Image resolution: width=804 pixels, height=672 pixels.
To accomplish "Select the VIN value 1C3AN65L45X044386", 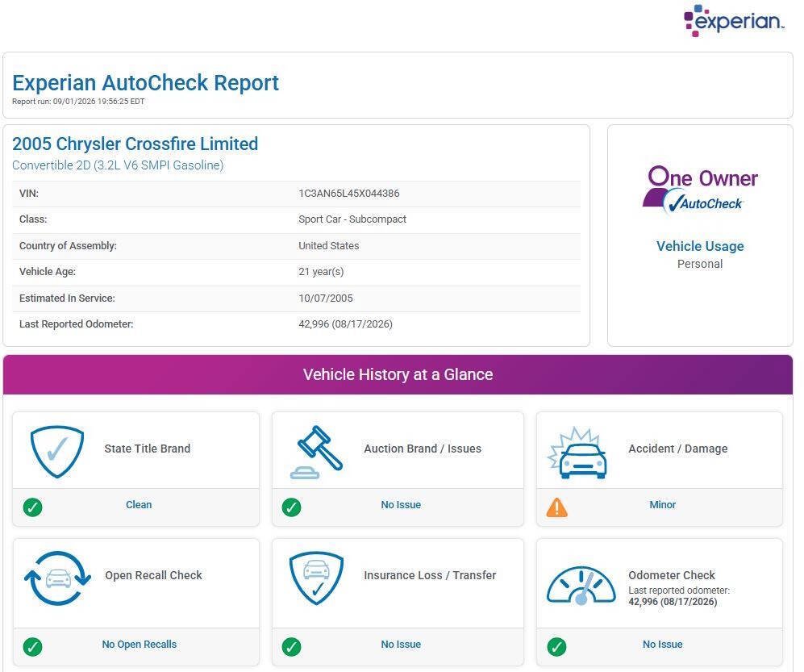I will tap(348, 194).
